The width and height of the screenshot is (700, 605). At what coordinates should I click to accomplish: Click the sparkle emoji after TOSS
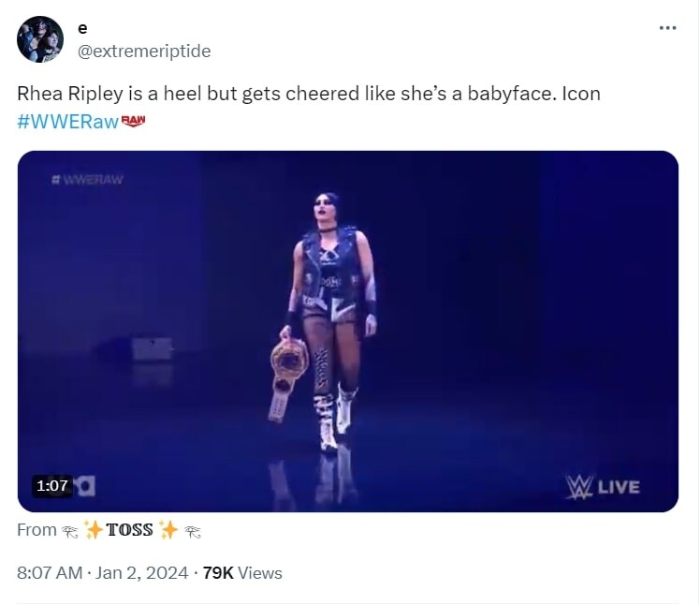click(x=168, y=530)
